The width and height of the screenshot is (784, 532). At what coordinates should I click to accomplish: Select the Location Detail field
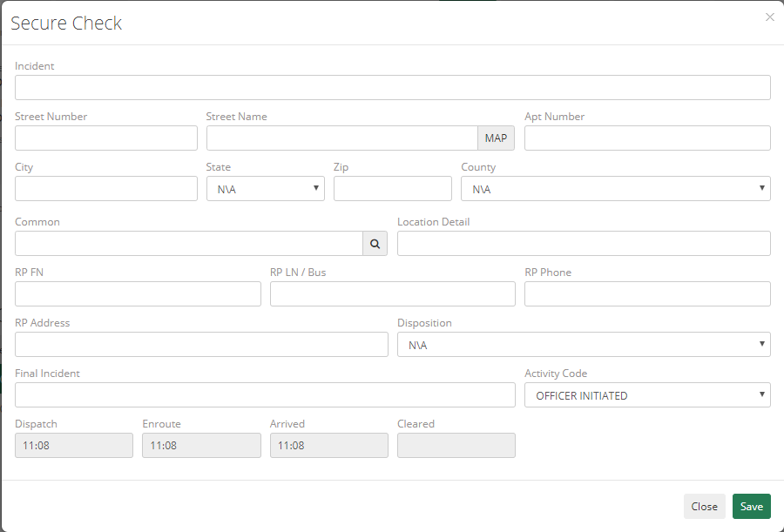(584, 244)
